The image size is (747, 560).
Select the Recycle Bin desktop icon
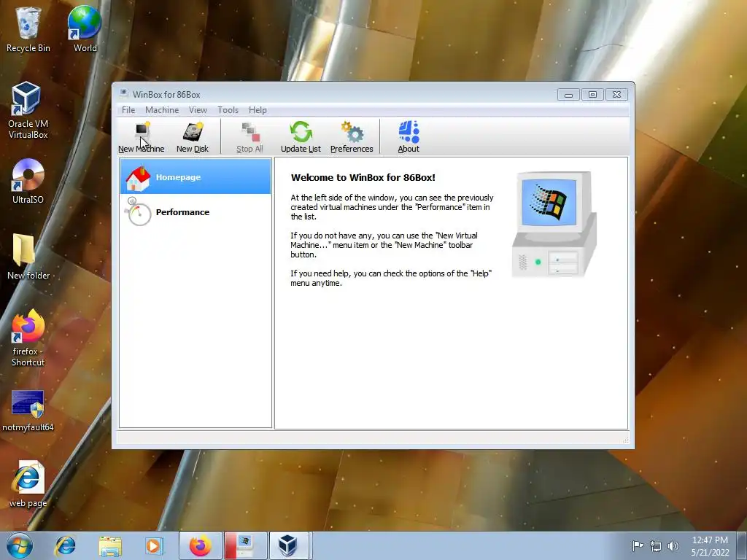tap(28, 29)
